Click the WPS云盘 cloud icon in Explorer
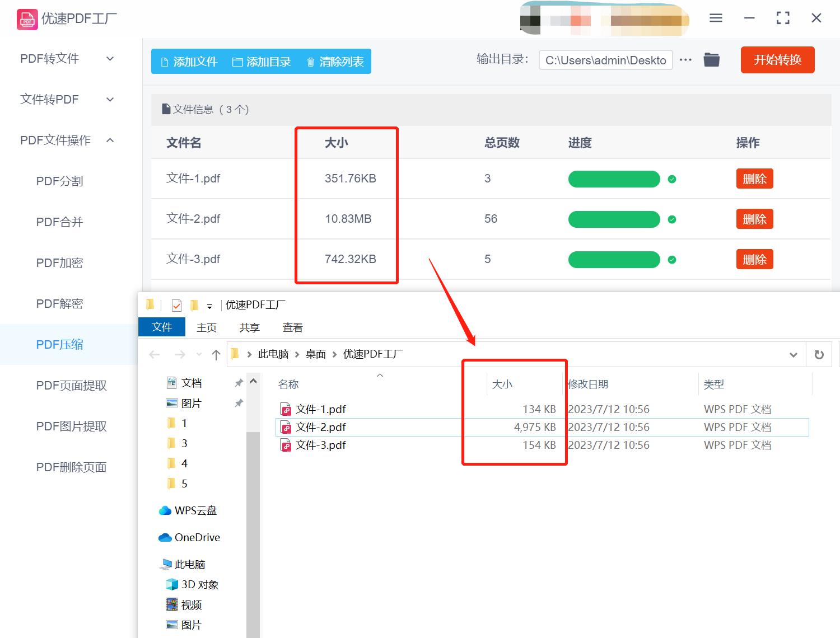The width and height of the screenshot is (840, 638). (165, 510)
